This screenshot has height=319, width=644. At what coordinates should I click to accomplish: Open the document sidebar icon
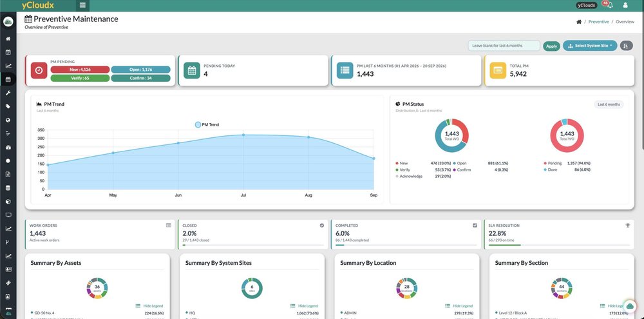pyautogui.click(x=8, y=174)
